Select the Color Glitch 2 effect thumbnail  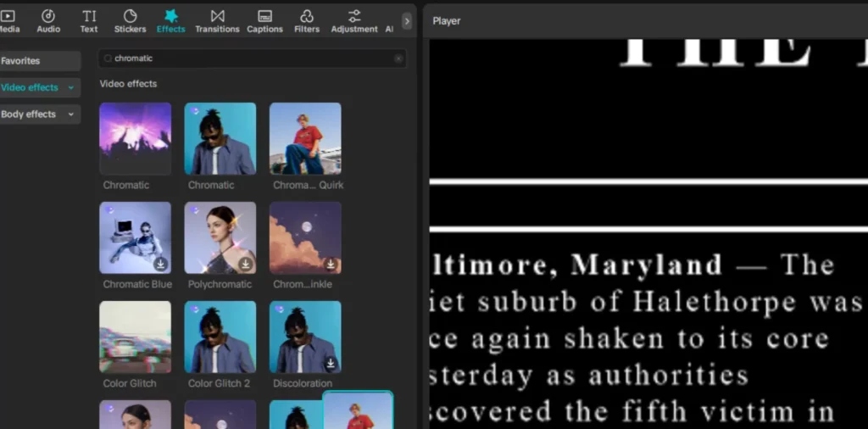pyautogui.click(x=220, y=337)
